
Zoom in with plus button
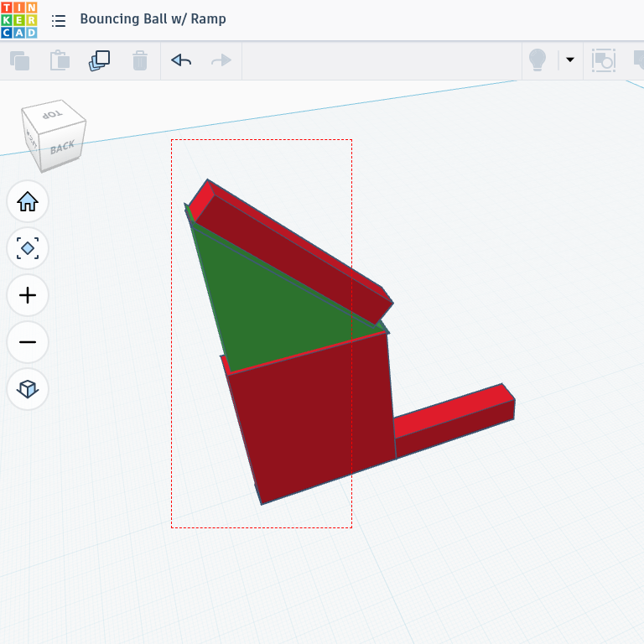click(x=28, y=295)
